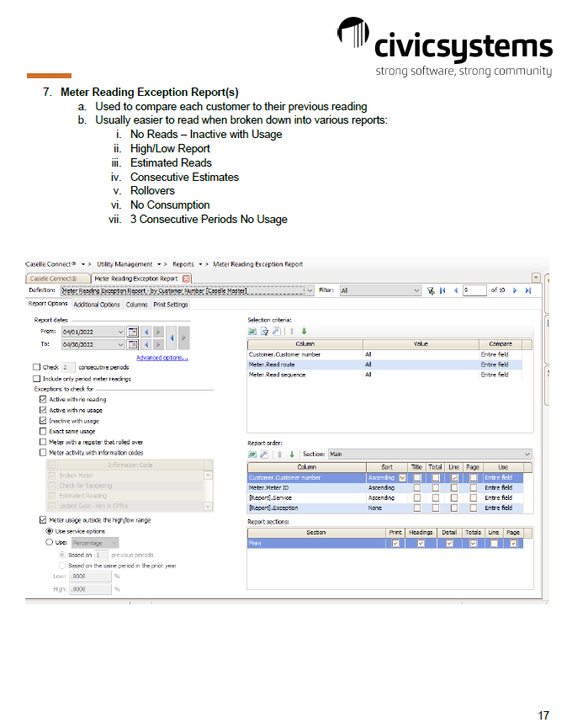Open the Definition dropdown
Viewport: 572px width, 728px height.
tap(310, 290)
